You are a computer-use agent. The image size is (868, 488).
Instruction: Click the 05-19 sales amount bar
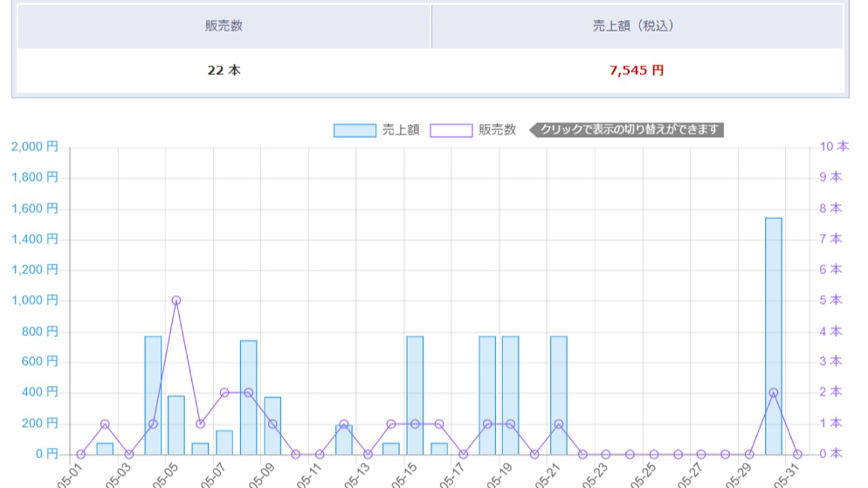(511, 395)
